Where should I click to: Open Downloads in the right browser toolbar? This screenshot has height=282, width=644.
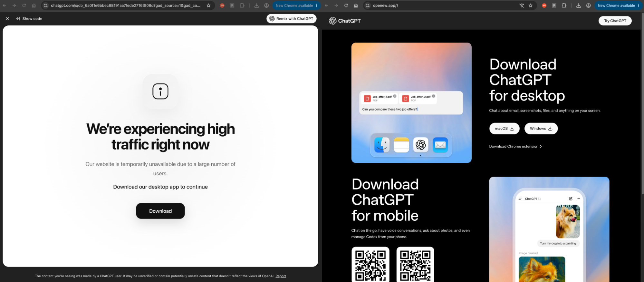point(579,5)
